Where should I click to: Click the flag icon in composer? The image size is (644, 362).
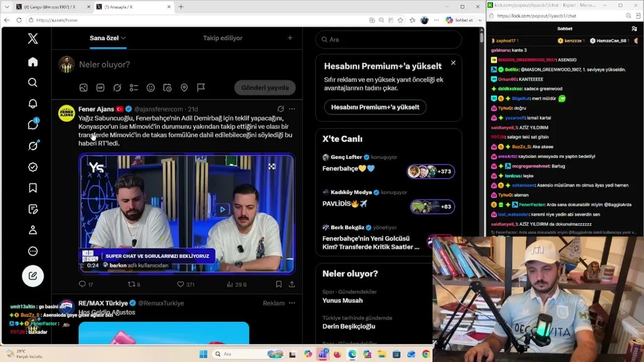(201, 87)
